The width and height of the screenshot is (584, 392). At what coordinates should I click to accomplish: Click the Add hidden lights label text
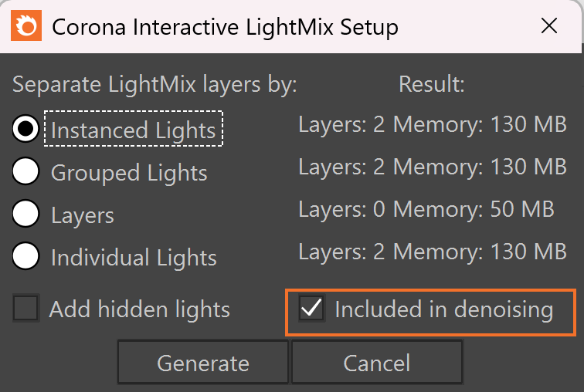140,309
